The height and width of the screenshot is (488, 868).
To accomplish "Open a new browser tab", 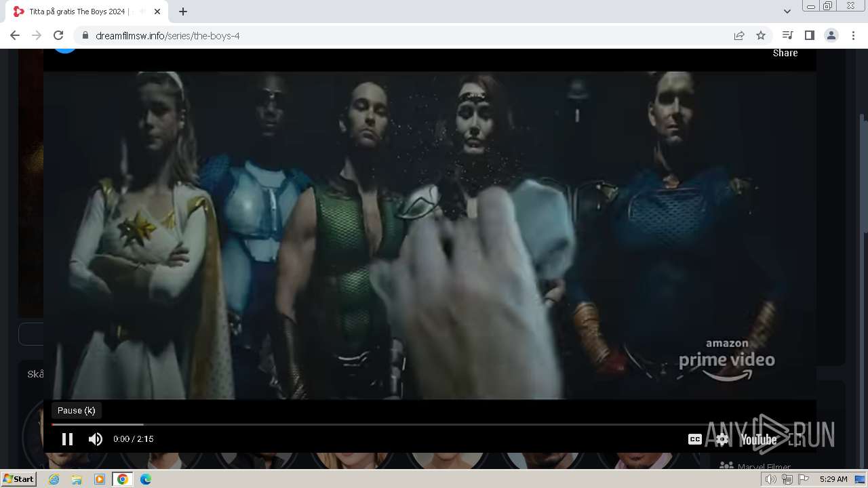I will click(183, 12).
